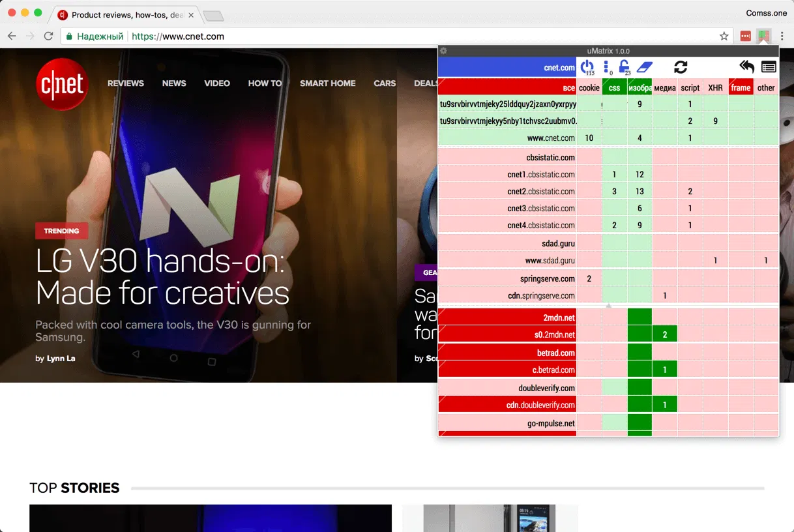
Task: Toggle the изобра (images) column header
Action: tap(640, 87)
